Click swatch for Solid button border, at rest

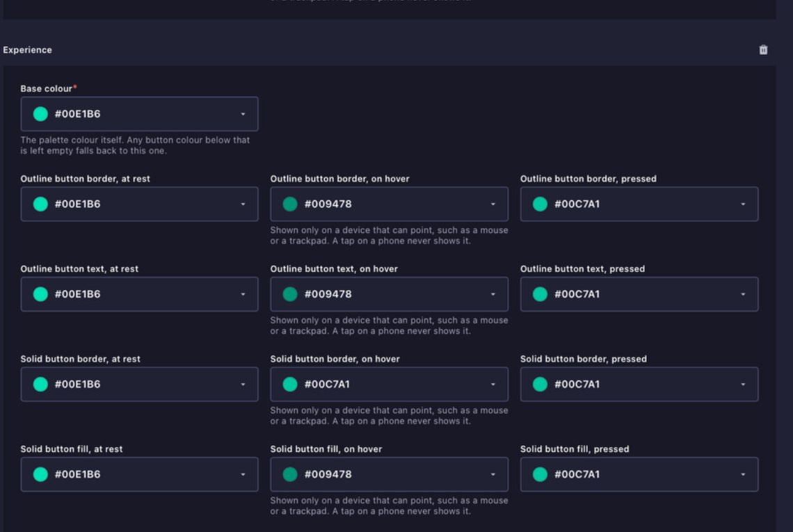[x=40, y=384]
